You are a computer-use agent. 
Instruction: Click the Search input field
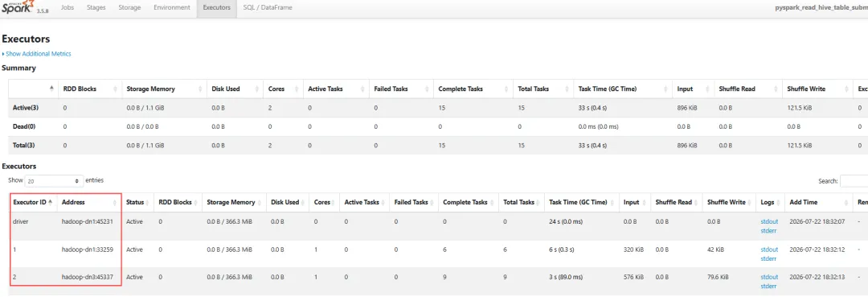click(854, 180)
